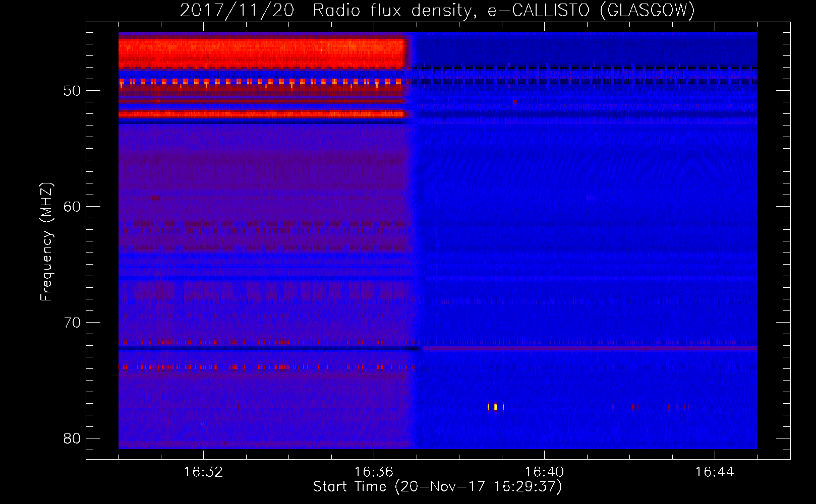Viewport: 816px width, 504px height.
Task: Click the 60 frequency tick label
Action: [72, 207]
